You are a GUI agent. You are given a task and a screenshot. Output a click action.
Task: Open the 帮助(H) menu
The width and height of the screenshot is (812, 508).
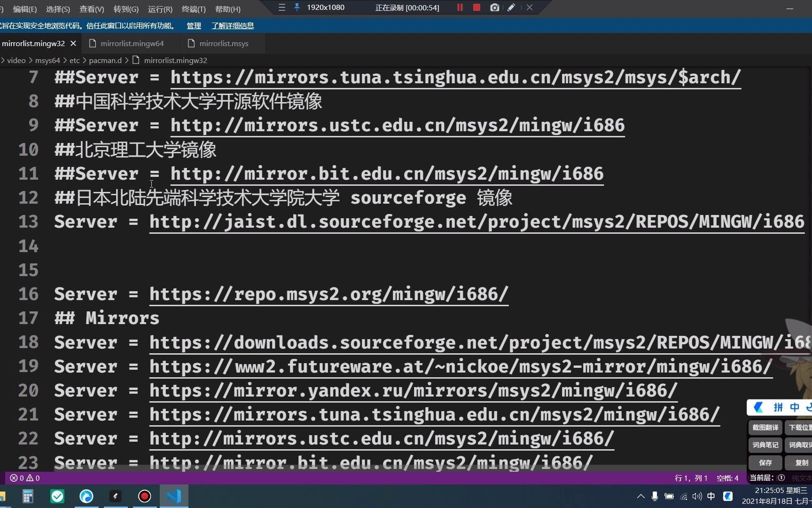227,9
